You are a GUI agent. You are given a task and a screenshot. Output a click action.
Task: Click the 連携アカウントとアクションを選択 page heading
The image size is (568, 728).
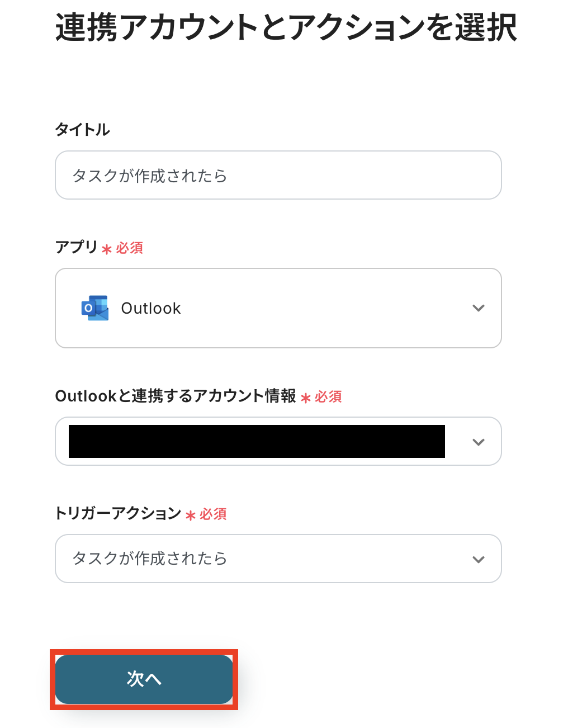286,28
